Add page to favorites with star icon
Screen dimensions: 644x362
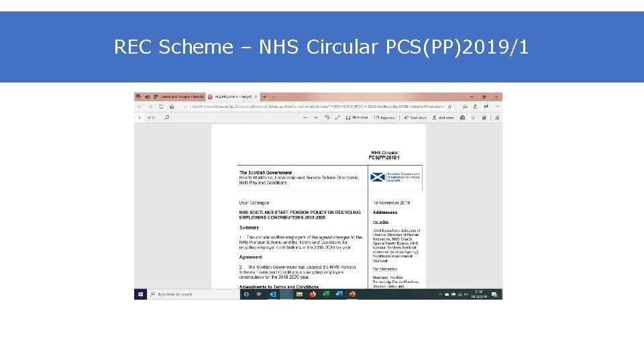tap(449, 107)
